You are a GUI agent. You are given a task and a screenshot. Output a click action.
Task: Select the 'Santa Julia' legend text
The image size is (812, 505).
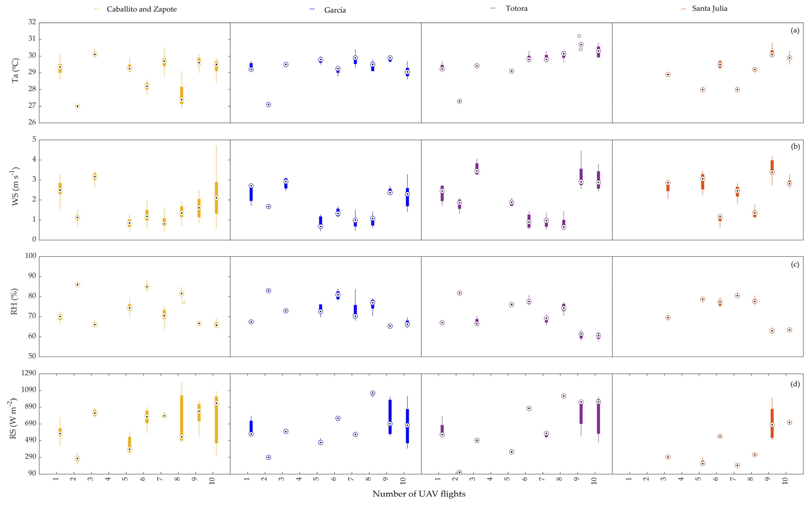710,8
